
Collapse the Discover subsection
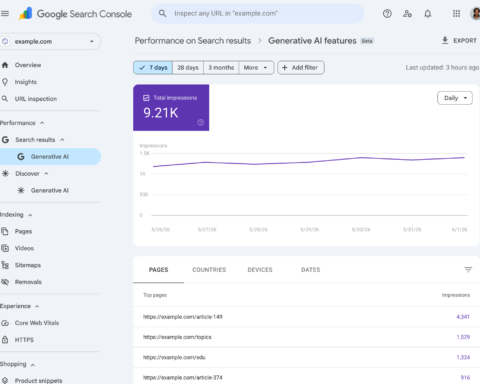point(46,173)
